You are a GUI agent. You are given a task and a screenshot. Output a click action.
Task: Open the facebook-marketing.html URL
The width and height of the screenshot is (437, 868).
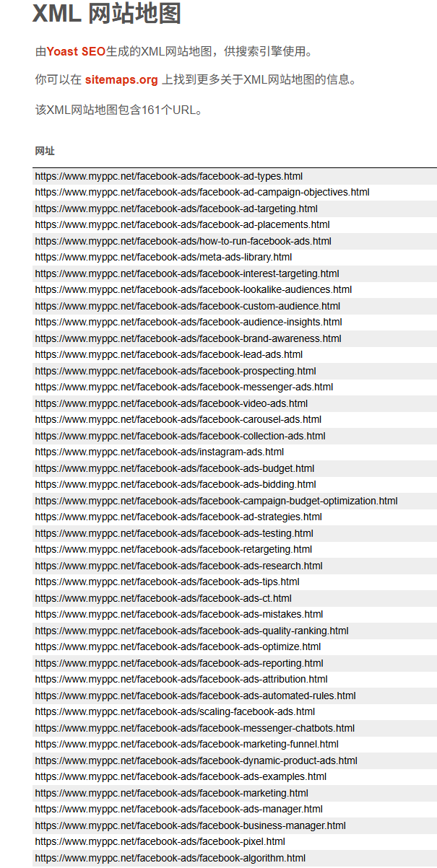pyautogui.click(x=171, y=793)
